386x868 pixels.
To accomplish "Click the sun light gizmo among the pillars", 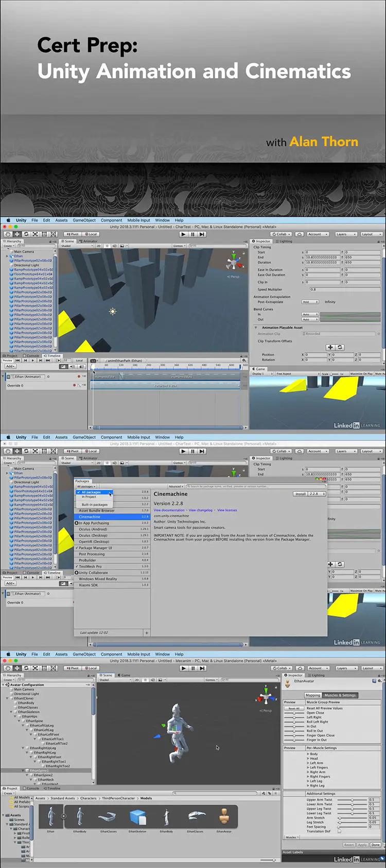I will click(113, 311).
